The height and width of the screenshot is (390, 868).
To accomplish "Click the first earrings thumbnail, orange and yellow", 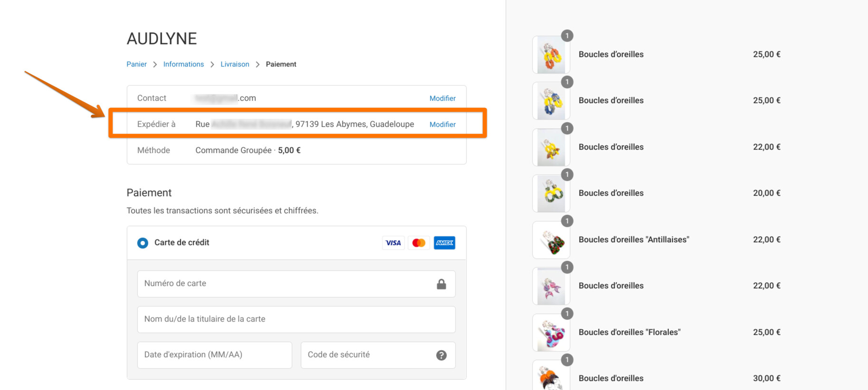I will coord(551,55).
